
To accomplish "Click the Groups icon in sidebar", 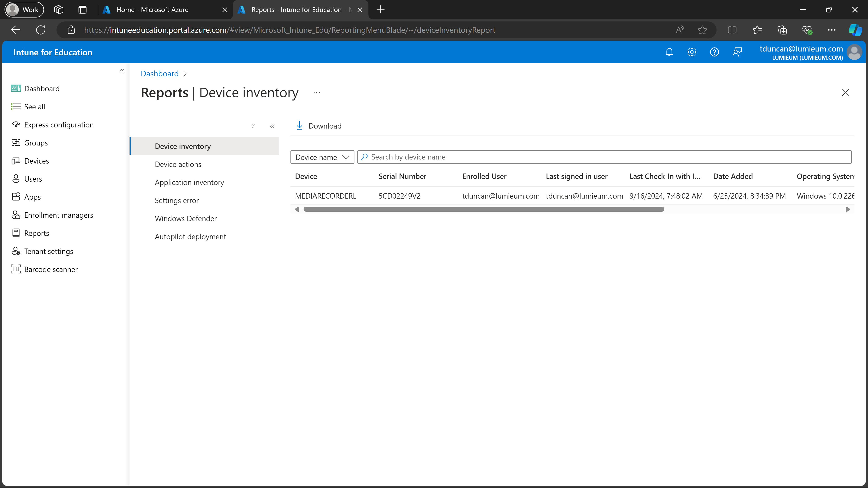I will point(16,143).
